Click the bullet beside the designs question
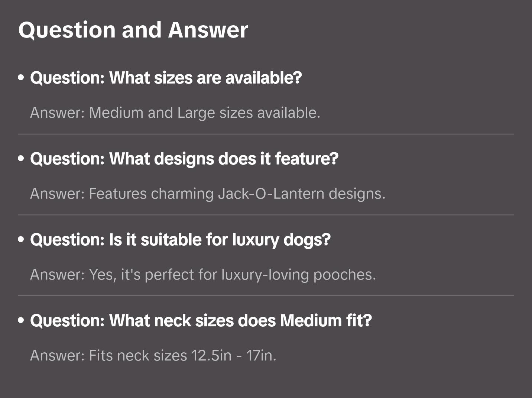The height and width of the screenshot is (398, 532). click(x=21, y=159)
